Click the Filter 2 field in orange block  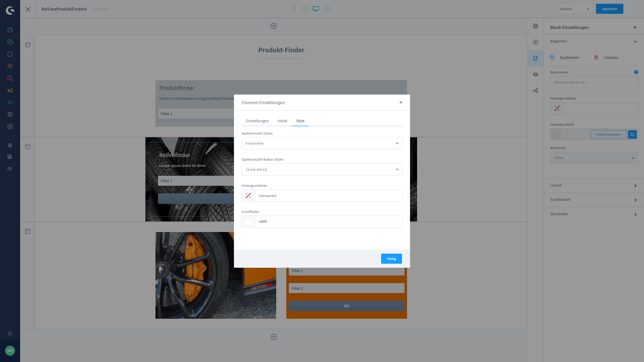point(347,288)
